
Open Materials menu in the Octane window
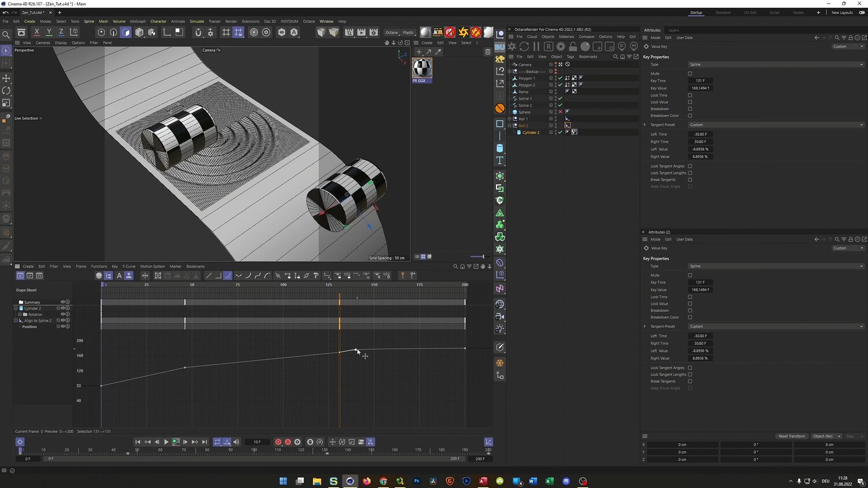coord(567,36)
